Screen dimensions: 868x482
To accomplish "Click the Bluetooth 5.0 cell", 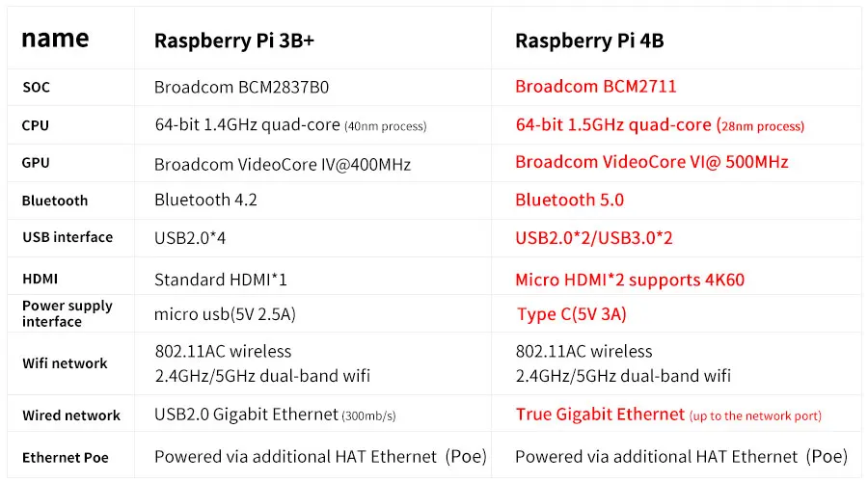I will pos(569,201).
